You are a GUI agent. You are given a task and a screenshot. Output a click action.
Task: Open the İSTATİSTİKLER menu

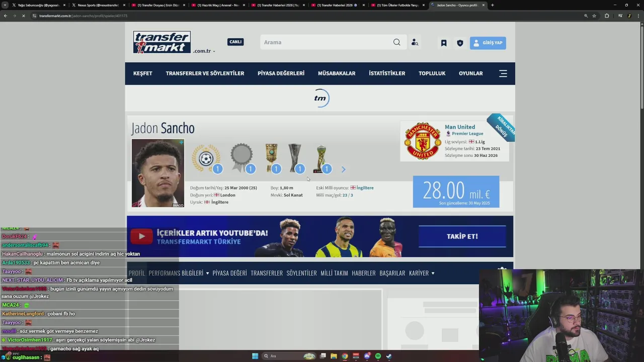coord(387,73)
